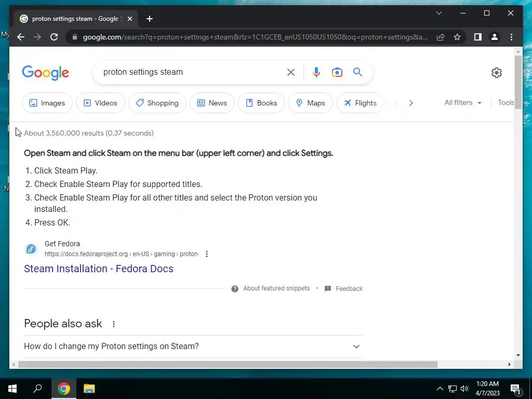The height and width of the screenshot is (399, 532).
Task: Bookmark this page with star icon
Action: pos(457,37)
